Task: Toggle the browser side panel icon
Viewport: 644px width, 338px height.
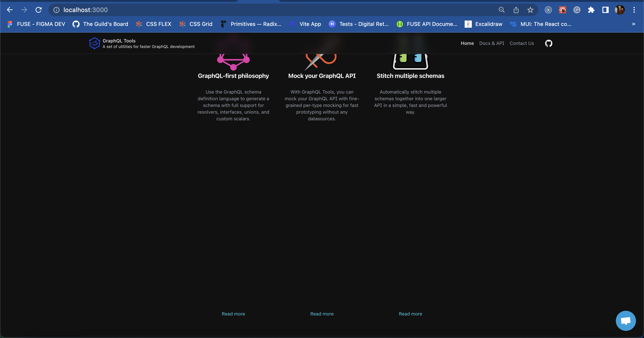Action: (605, 10)
